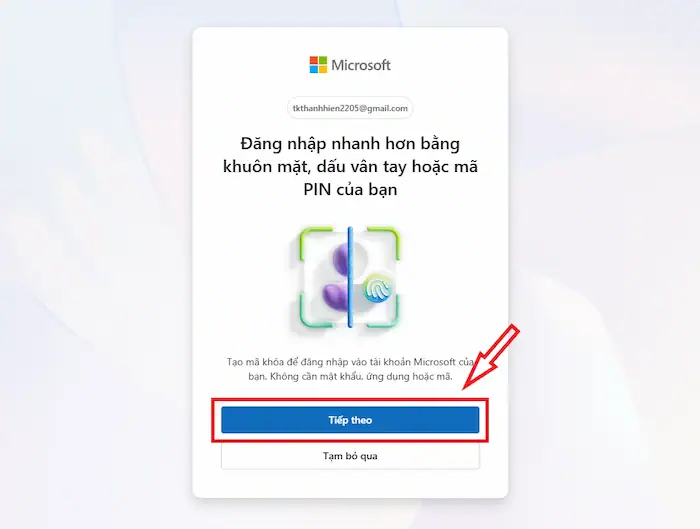Click the Microsoft four-square logo
700x529 pixels.
tap(318, 65)
